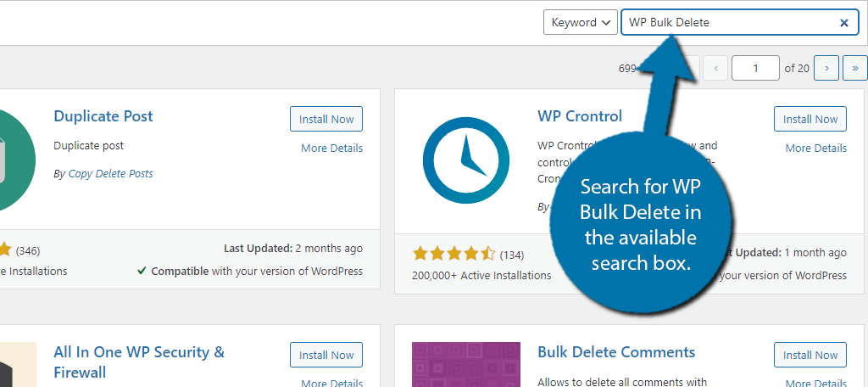Open the Keyword search type dropdown
868x387 pixels.
pyautogui.click(x=580, y=23)
